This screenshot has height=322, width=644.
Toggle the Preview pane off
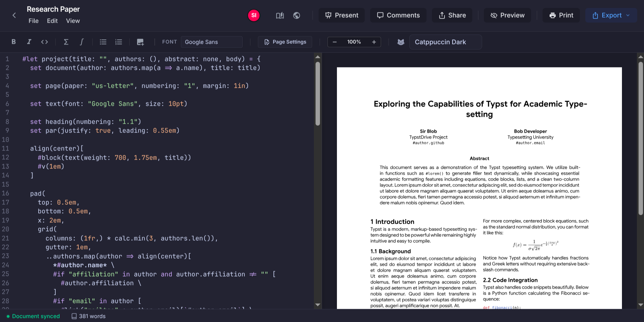pyautogui.click(x=507, y=15)
